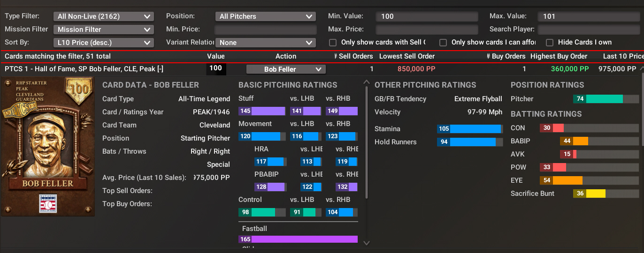This screenshot has width=644, height=253.
Task: Check the 'Hide Cards I own' box
Action: (x=550, y=43)
